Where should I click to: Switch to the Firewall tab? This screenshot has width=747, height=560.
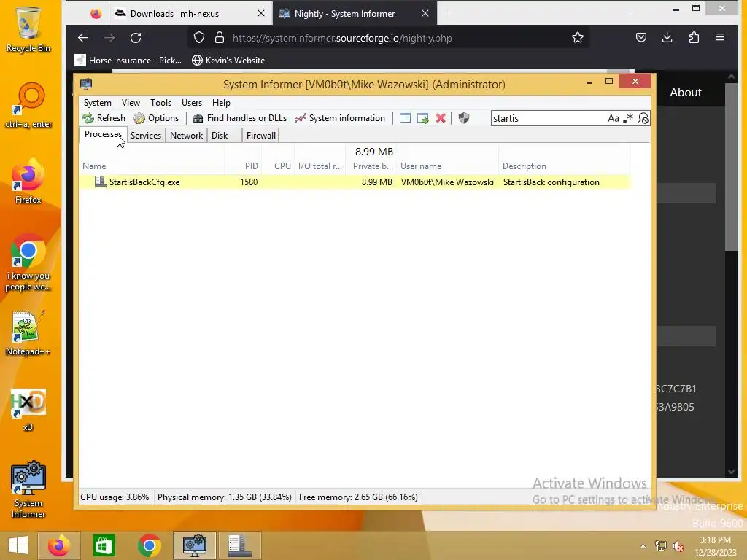(260, 135)
